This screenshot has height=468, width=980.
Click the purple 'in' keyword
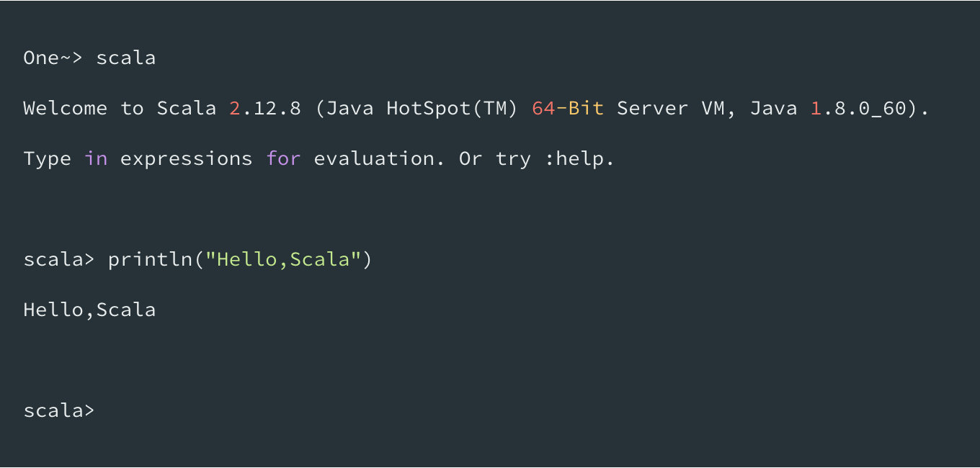pyautogui.click(x=96, y=158)
